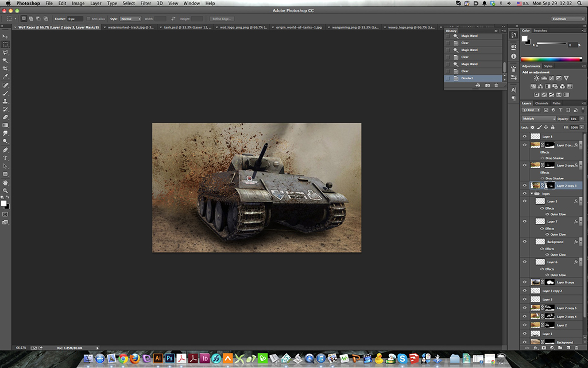Toggle visibility of Layer 3 copy 2
Screen dimensions: 588x368
(x=525, y=290)
